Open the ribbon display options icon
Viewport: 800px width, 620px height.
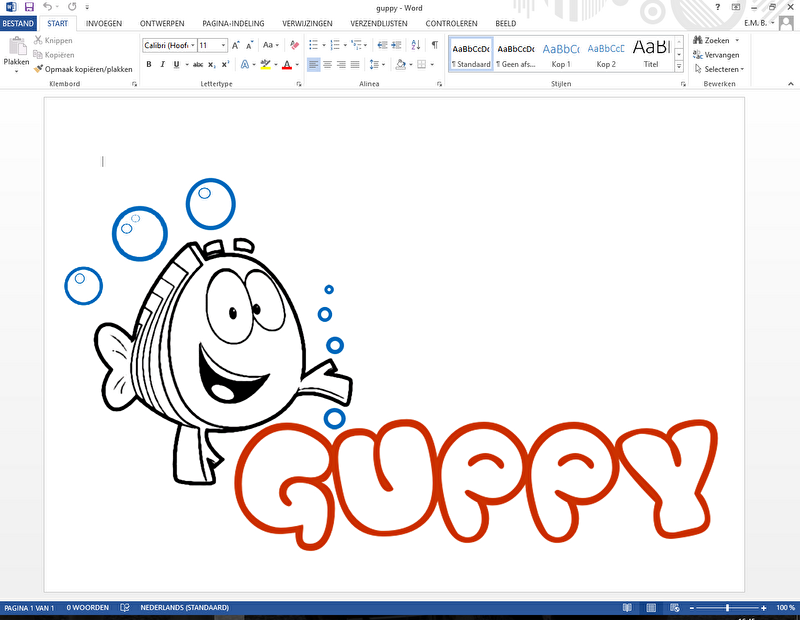[x=736, y=7]
